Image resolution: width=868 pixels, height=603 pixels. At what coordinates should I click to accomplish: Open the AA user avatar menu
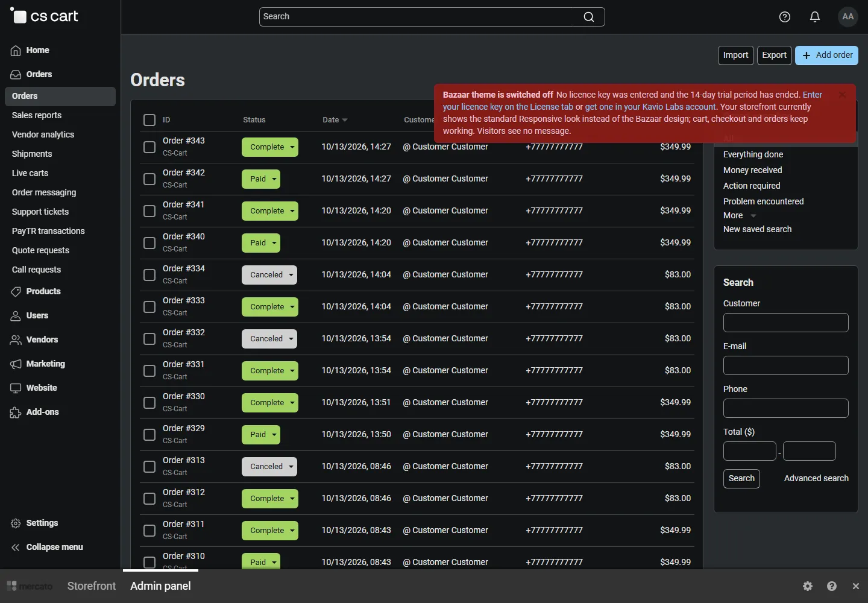point(848,17)
